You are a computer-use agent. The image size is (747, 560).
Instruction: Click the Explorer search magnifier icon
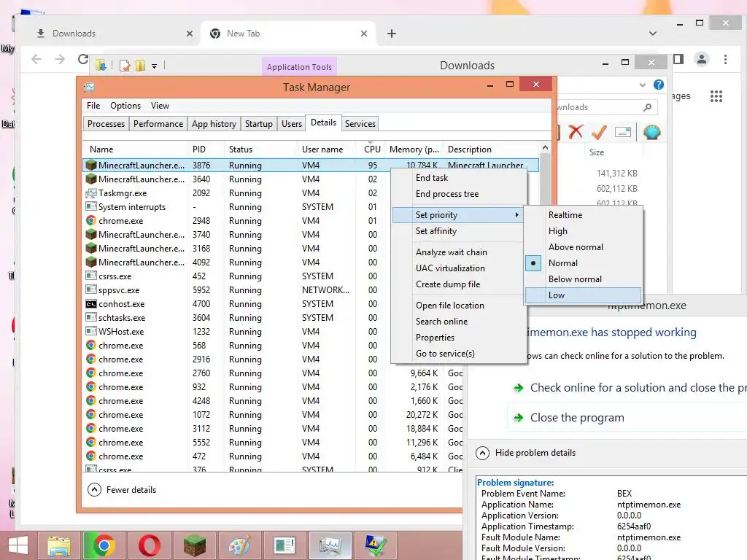tap(647, 107)
